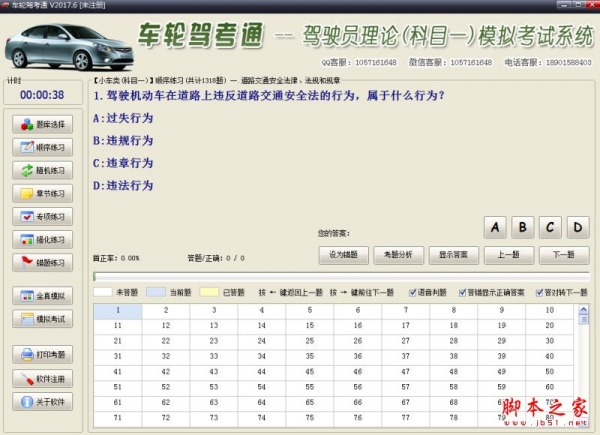Start 随机练习 random practice

[x=42, y=170]
